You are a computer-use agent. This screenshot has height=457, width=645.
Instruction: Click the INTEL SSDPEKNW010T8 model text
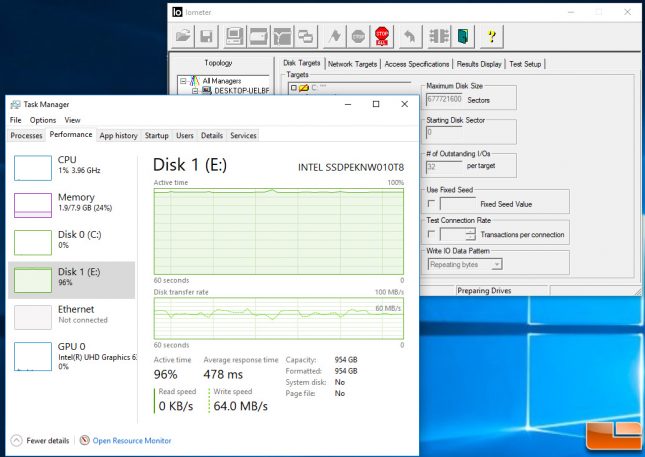pos(351,167)
